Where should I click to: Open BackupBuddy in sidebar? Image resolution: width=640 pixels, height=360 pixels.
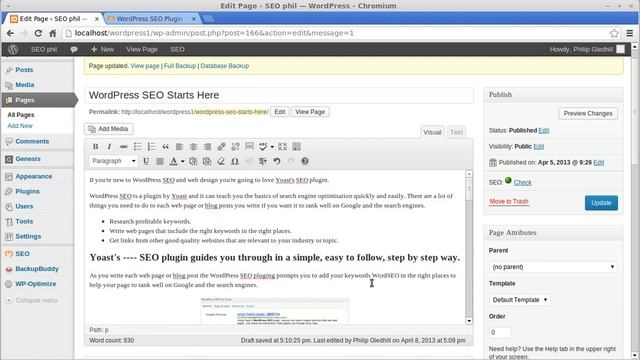[x=37, y=269]
